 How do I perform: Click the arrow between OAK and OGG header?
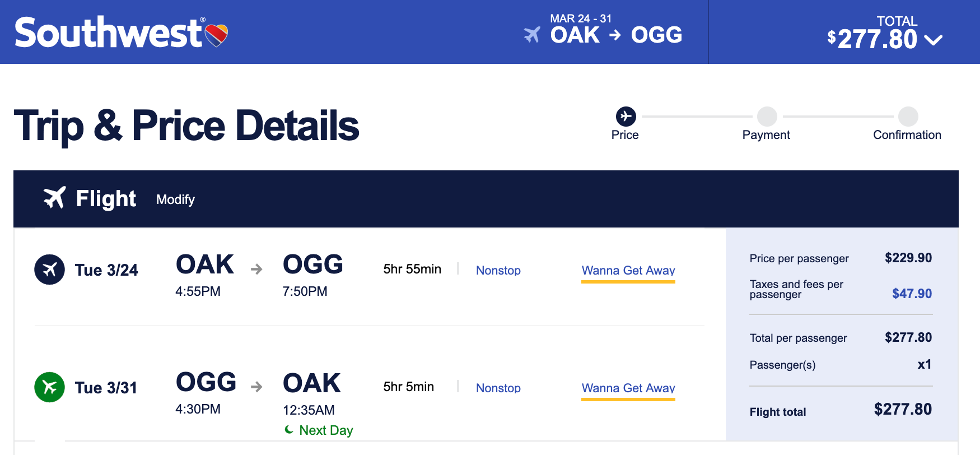pos(615,35)
